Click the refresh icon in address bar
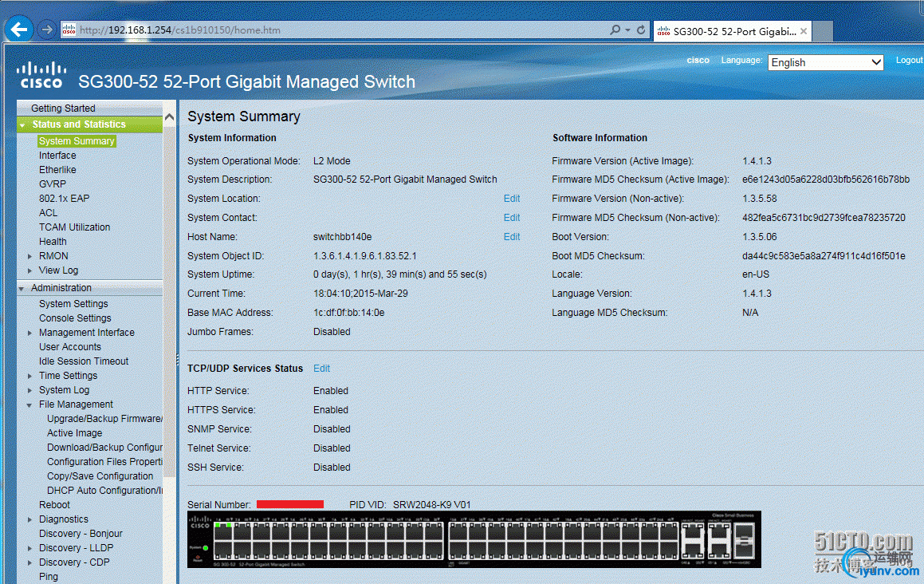The height and width of the screenshot is (584, 924). (641, 30)
